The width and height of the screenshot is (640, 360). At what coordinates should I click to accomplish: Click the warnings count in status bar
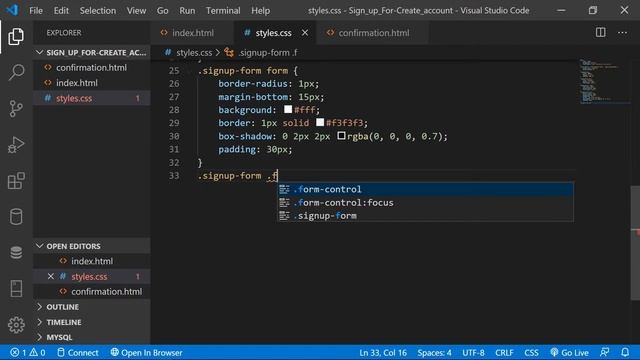pyautogui.click(x=38, y=353)
